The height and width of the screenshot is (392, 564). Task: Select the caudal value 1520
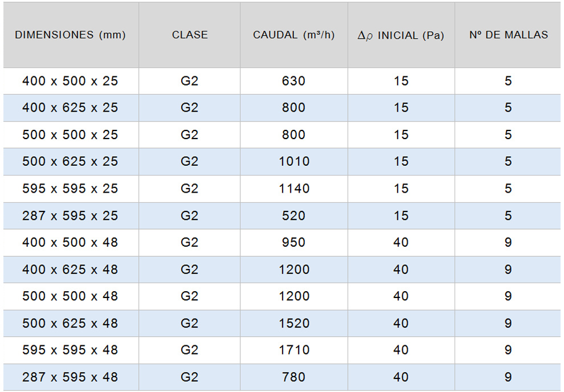click(294, 323)
